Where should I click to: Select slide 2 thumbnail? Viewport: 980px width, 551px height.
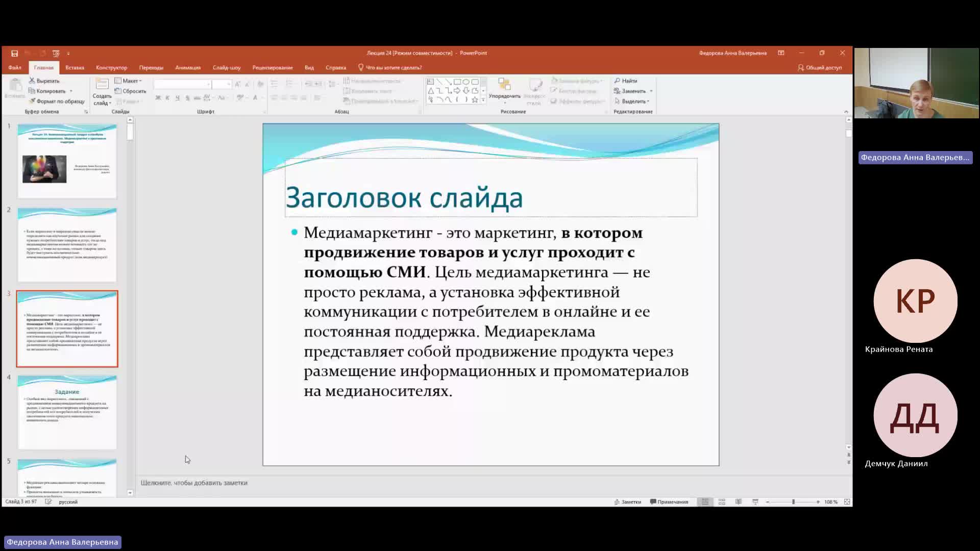tap(67, 245)
